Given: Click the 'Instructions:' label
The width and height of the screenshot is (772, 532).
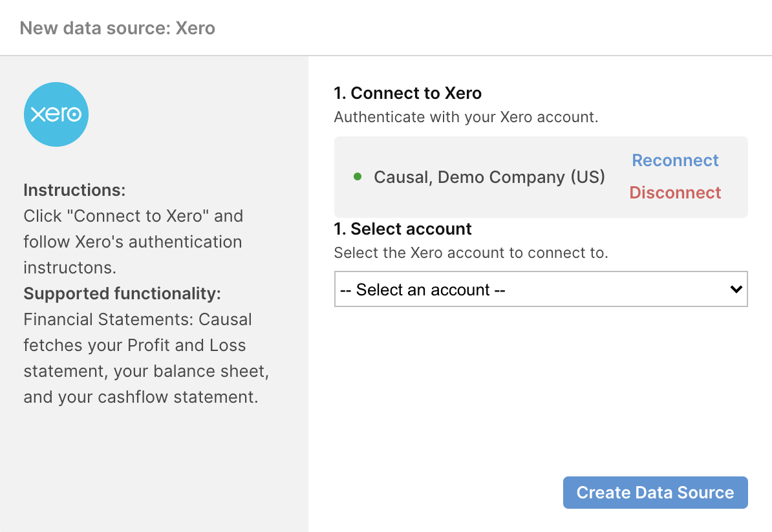Looking at the screenshot, I should click(74, 190).
